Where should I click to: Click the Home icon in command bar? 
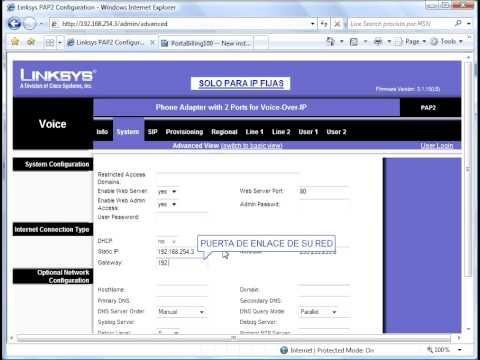[x=330, y=42]
